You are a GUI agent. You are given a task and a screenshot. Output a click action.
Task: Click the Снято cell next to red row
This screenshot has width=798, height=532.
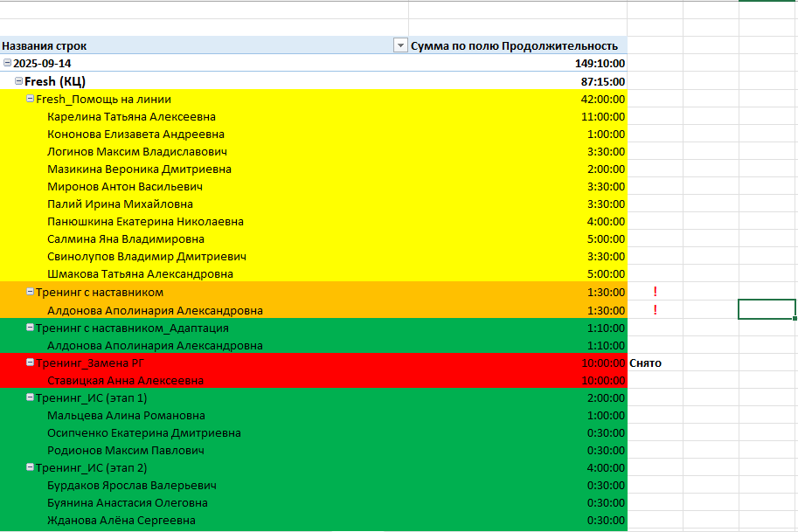(655, 363)
